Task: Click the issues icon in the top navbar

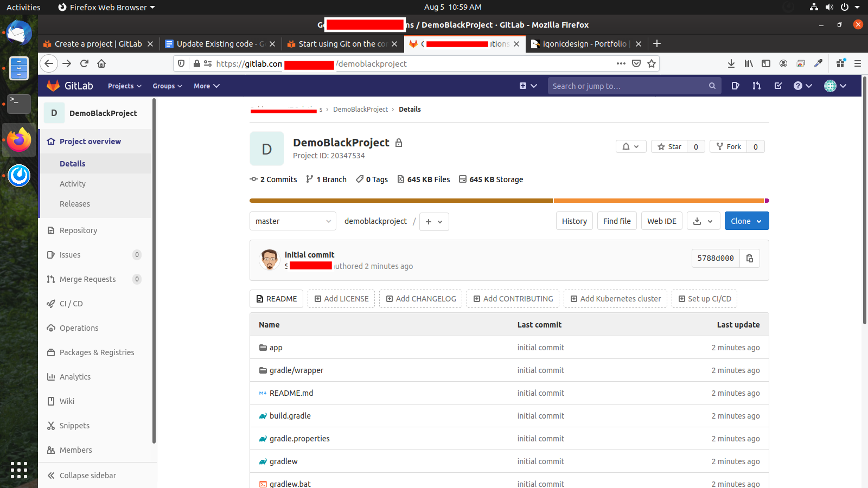Action: (x=735, y=86)
